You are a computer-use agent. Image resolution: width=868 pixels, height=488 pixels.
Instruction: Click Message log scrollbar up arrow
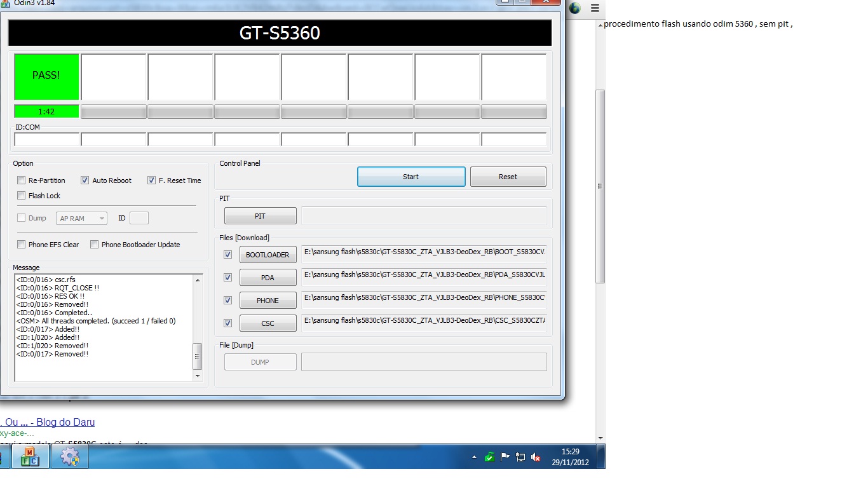(x=198, y=280)
